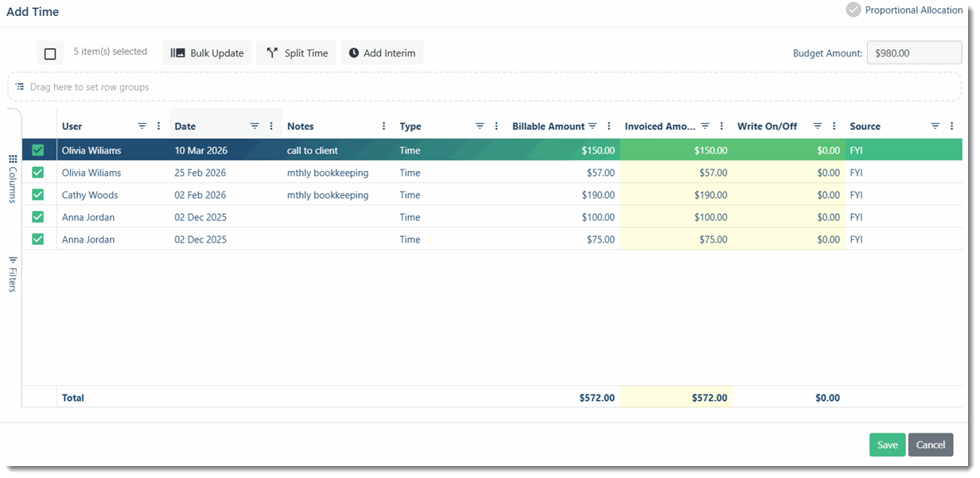Sort by Billable Amount column header

[x=548, y=126]
